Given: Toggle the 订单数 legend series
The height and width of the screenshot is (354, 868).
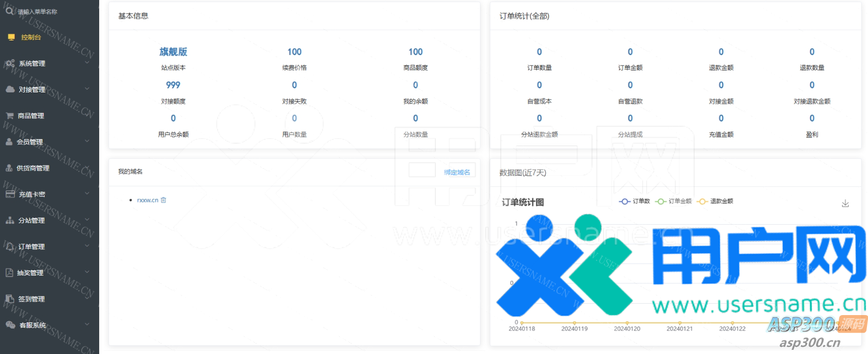Looking at the screenshot, I should pyautogui.click(x=635, y=201).
